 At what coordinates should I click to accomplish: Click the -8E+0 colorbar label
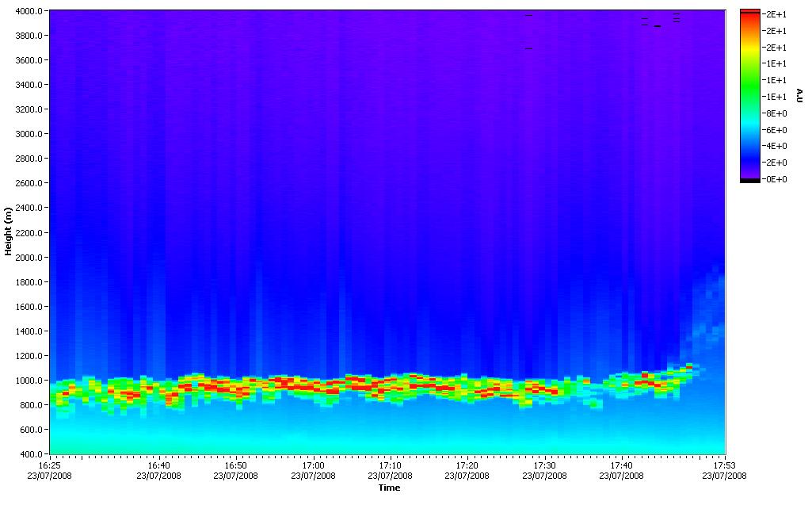(775, 113)
